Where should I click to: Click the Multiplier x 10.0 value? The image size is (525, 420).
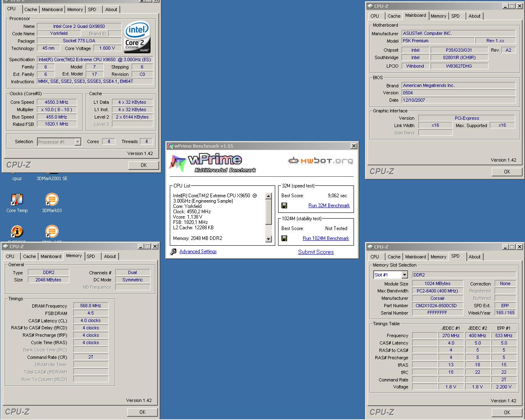click(x=57, y=110)
